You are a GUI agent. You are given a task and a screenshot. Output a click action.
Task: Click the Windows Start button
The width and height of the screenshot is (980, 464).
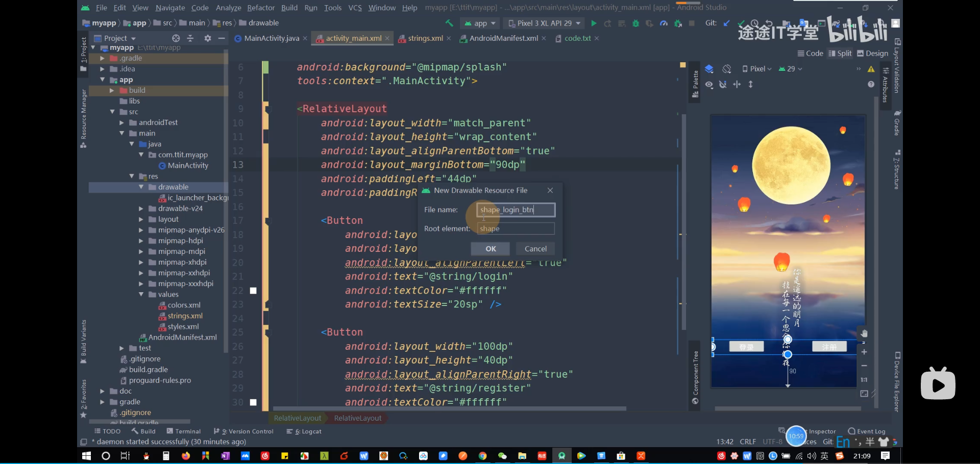coord(86,456)
